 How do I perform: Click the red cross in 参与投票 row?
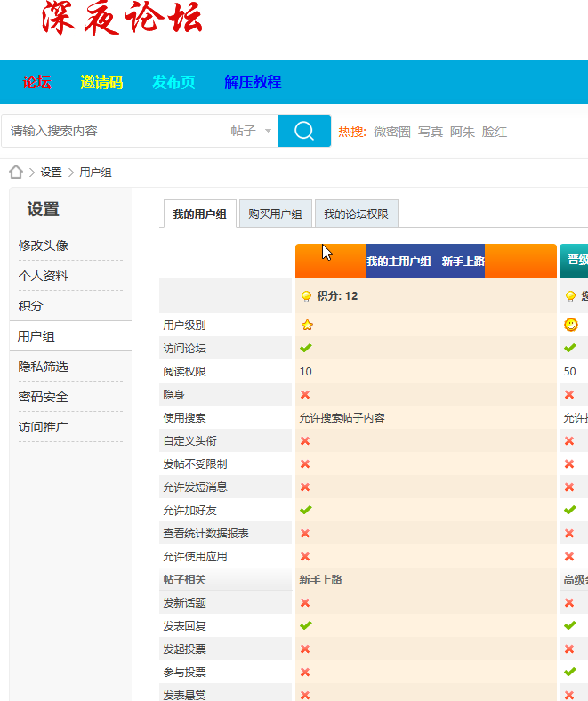point(305,673)
